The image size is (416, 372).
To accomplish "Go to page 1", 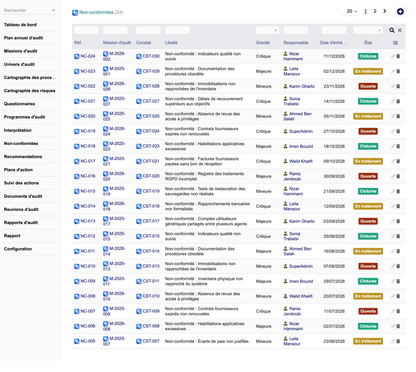I will 366,11.
